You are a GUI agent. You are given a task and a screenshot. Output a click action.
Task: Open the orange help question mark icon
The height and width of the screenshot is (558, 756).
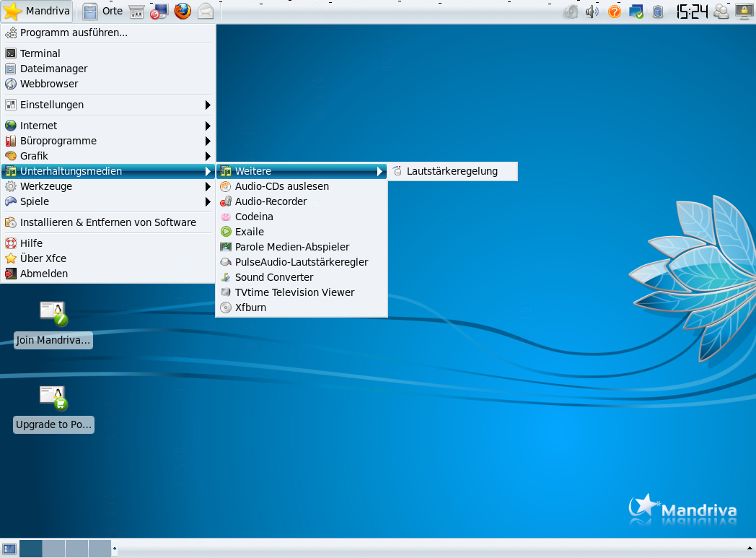[615, 12]
